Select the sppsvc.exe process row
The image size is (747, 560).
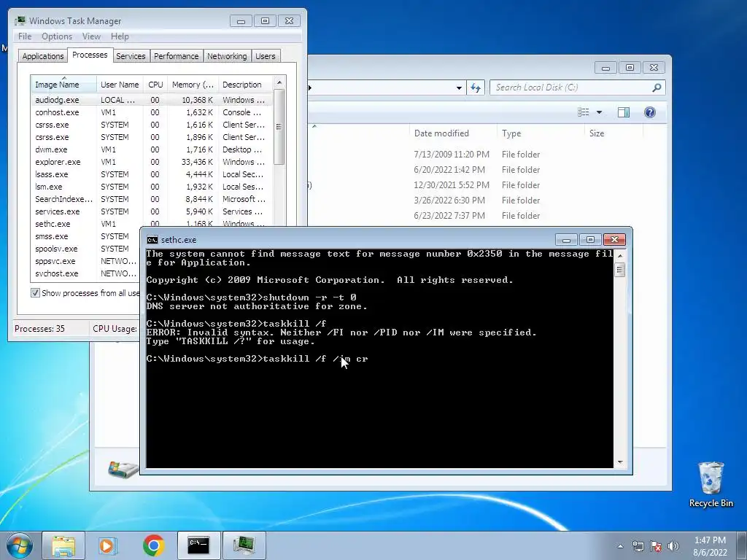86,261
